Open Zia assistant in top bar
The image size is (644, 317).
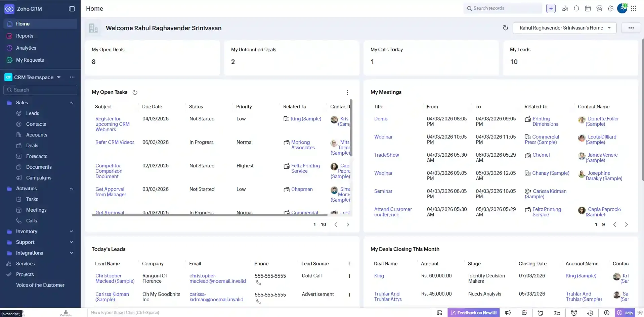(565, 8)
